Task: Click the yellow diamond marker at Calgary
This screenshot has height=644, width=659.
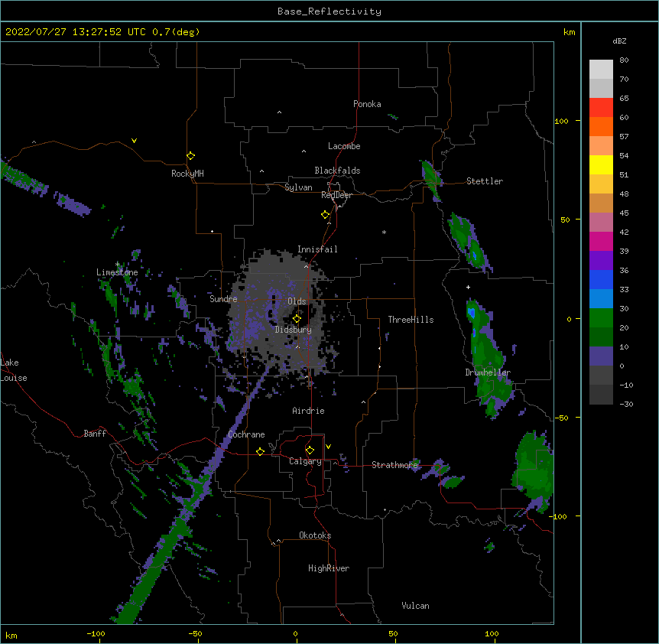Action: pos(310,450)
